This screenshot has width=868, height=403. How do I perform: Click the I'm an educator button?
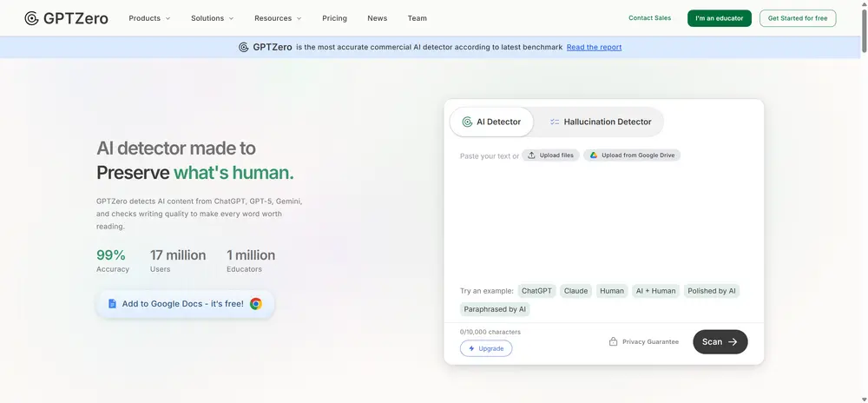pos(719,18)
